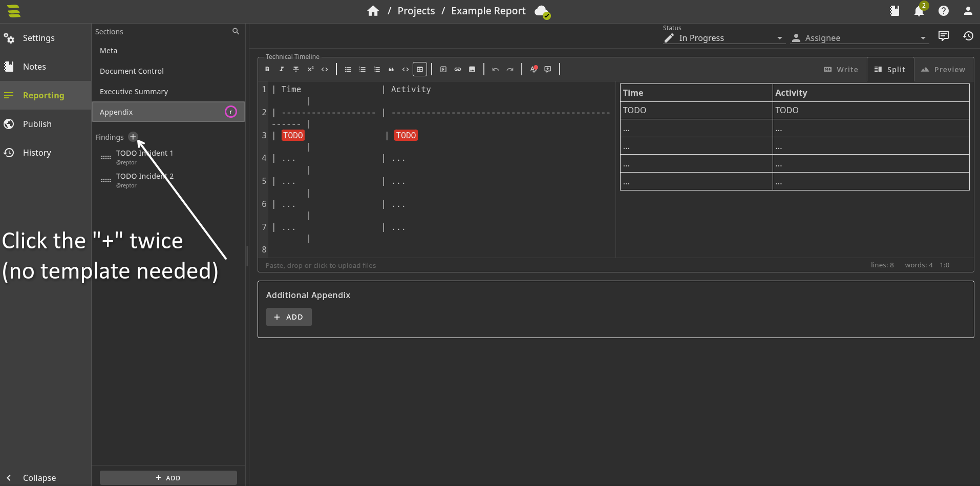The height and width of the screenshot is (486, 980).
Task: Select the Document Control section
Action: point(168,71)
